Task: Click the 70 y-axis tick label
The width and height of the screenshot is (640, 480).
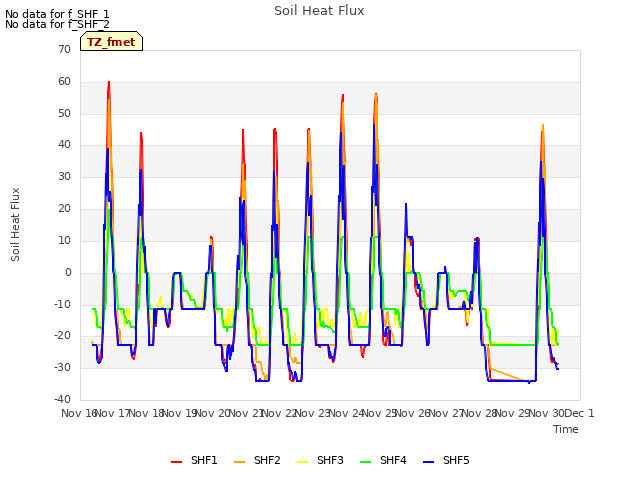Action: pos(64,49)
